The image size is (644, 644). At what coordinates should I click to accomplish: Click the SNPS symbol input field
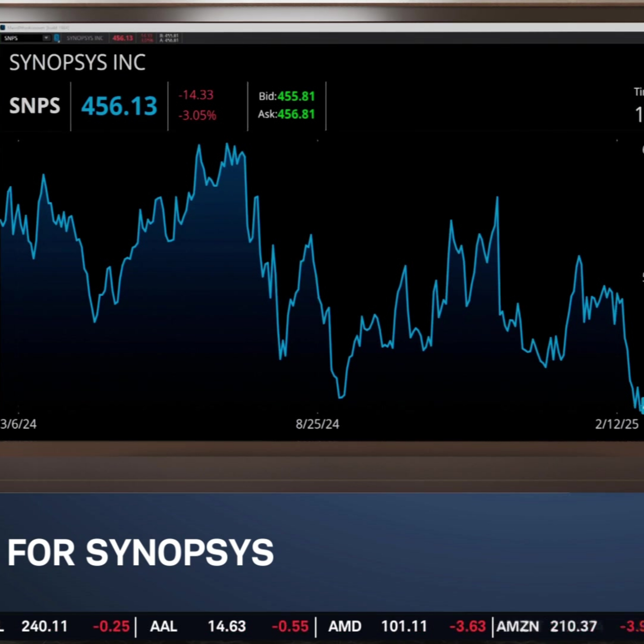point(22,38)
